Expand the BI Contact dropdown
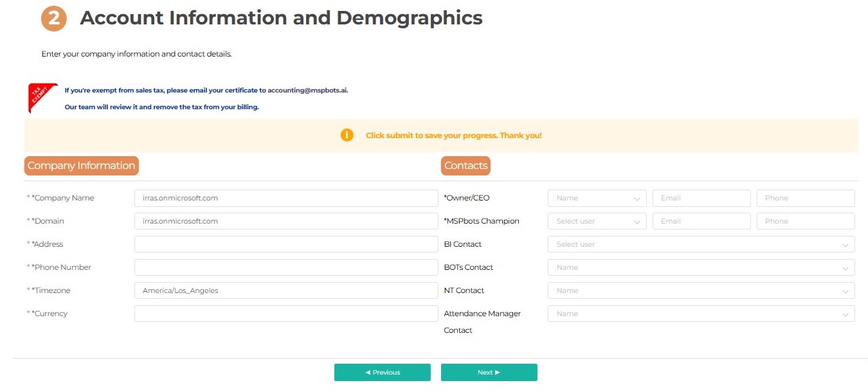 click(x=701, y=244)
